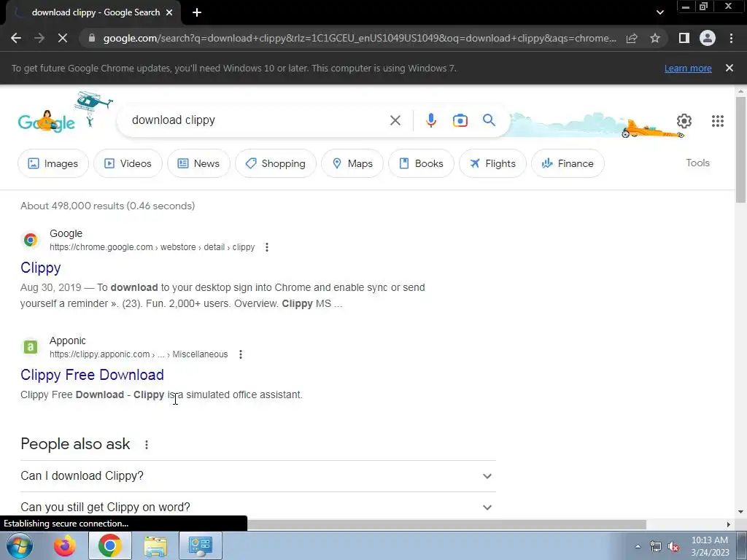Show hidden system tray icons
Image resolution: width=747 pixels, height=560 pixels.
pyautogui.click(x=638, y=546)
